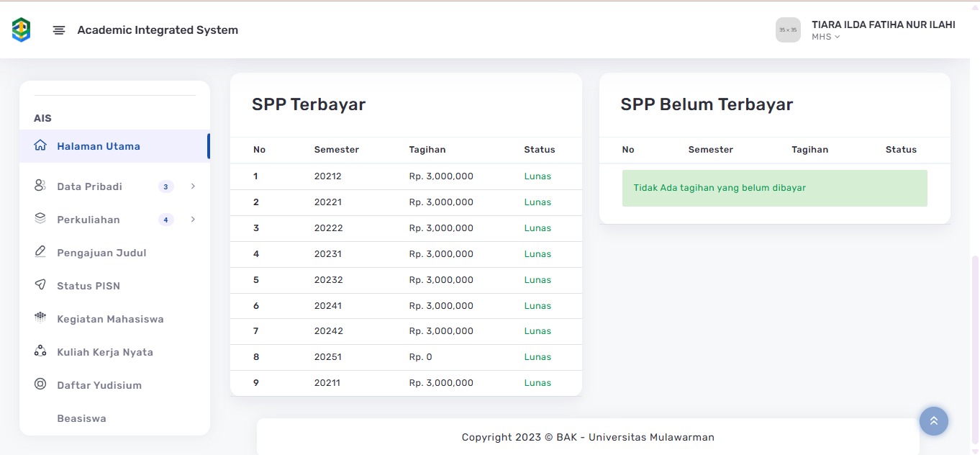Image resolution: width=980 pixels, height=455 pixels.
Task: Expand the Perkuliahan submenu chevron
Action: coord(193,220)
